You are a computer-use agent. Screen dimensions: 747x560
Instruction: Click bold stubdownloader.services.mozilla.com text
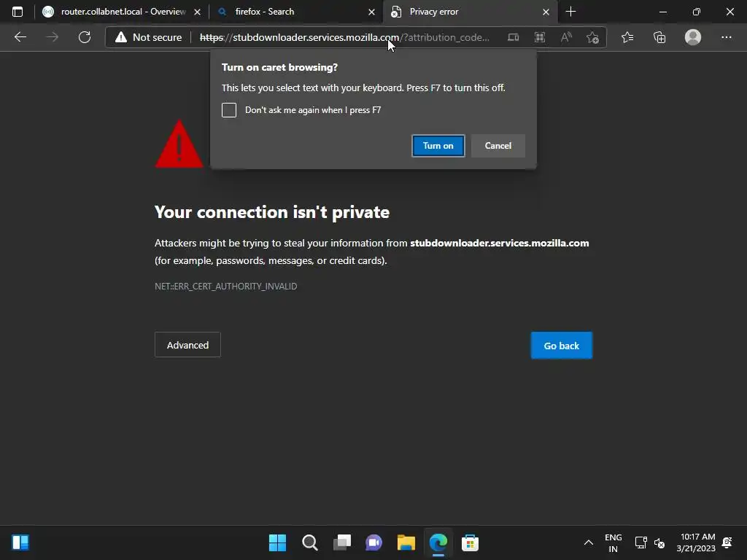tap(500, 243)
